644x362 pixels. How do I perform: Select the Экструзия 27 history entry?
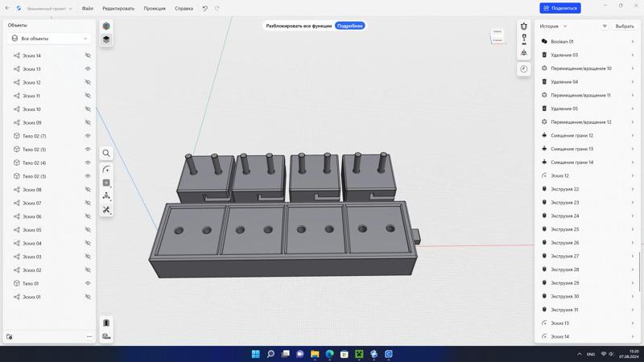pos(588,256)
